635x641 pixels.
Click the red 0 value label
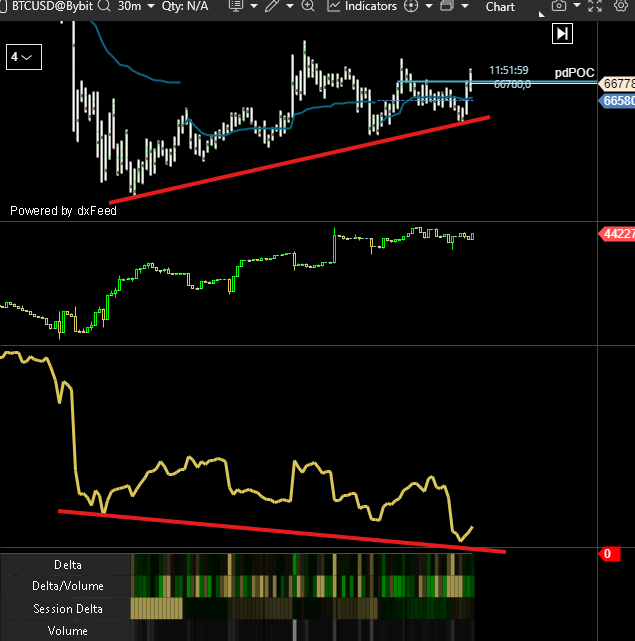[609, 554]
